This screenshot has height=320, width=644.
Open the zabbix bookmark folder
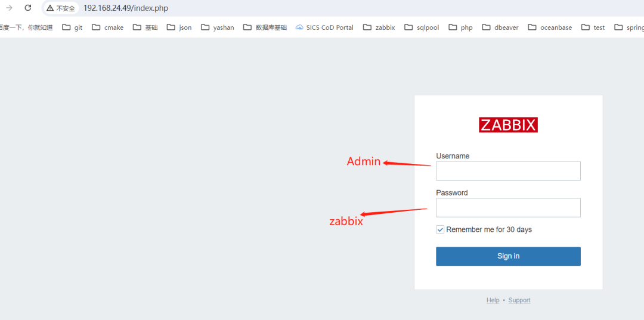[x=379, y=27]
